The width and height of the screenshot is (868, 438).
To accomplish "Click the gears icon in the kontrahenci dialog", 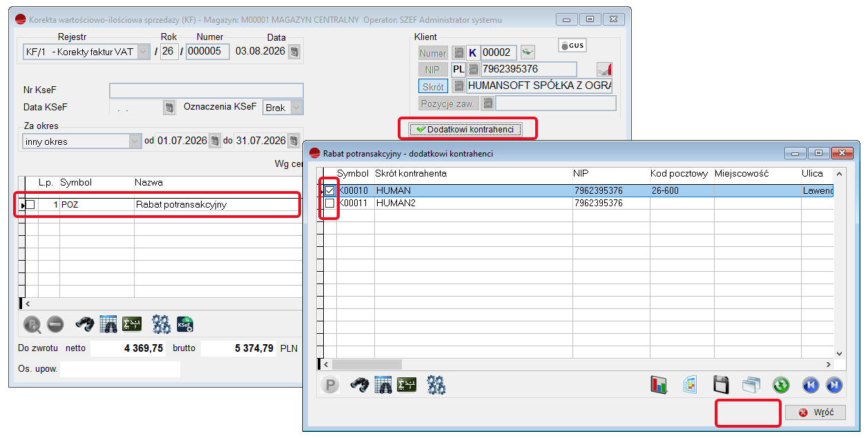I will tap(436, 385).
